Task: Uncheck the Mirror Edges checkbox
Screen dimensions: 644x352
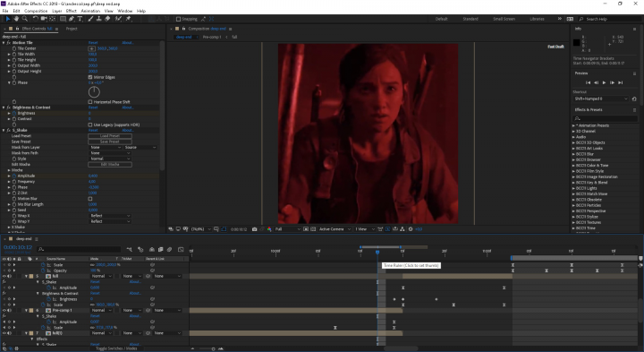Action: click(90, 77)
